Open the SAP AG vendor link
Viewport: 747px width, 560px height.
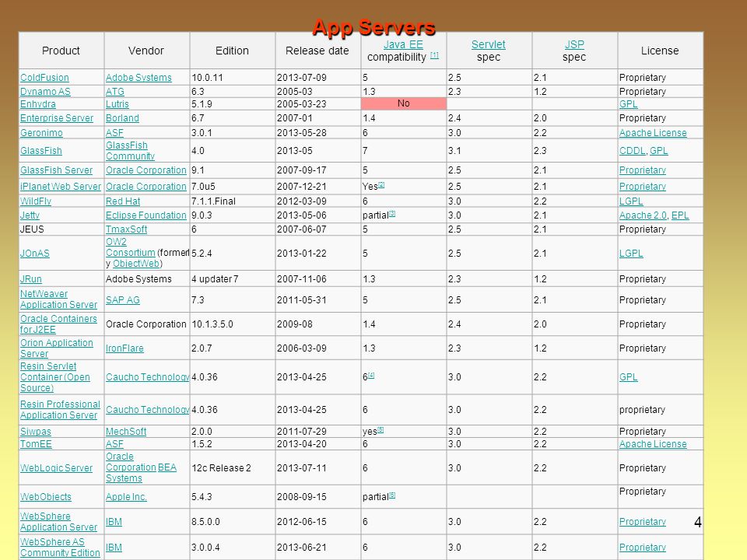[x=122, y=300]
